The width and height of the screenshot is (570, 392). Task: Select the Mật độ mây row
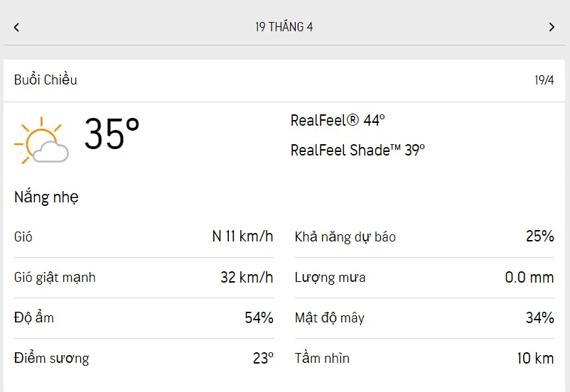pos(424,317)
